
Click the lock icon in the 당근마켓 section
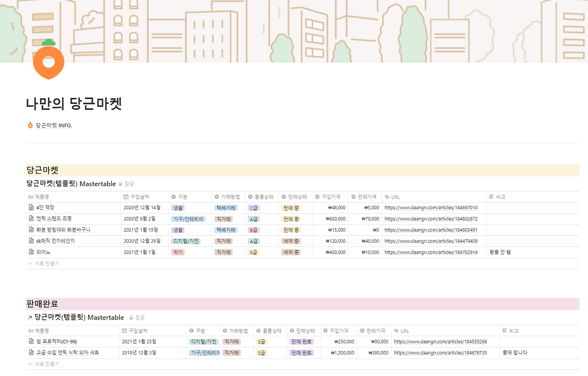pyautogui.click(x=120, y=184)
